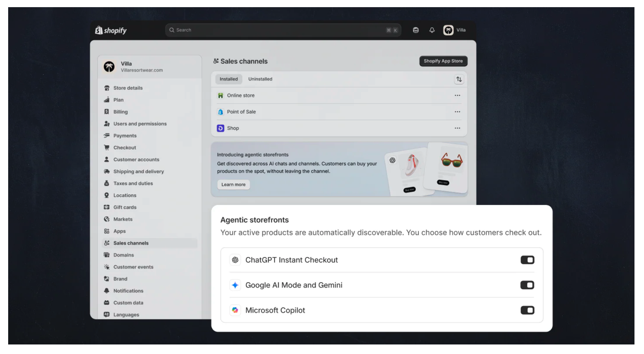Switch to the Installed tab

click(x=229, y=79)
